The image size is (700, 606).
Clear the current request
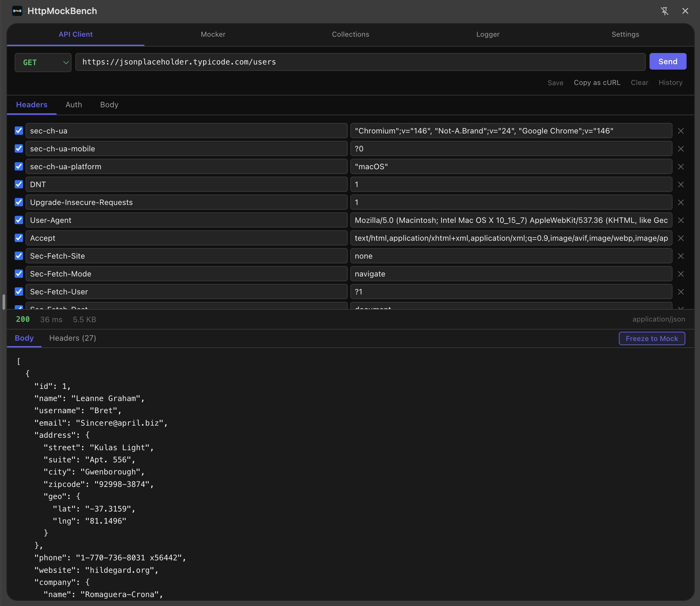coord(639,83)
